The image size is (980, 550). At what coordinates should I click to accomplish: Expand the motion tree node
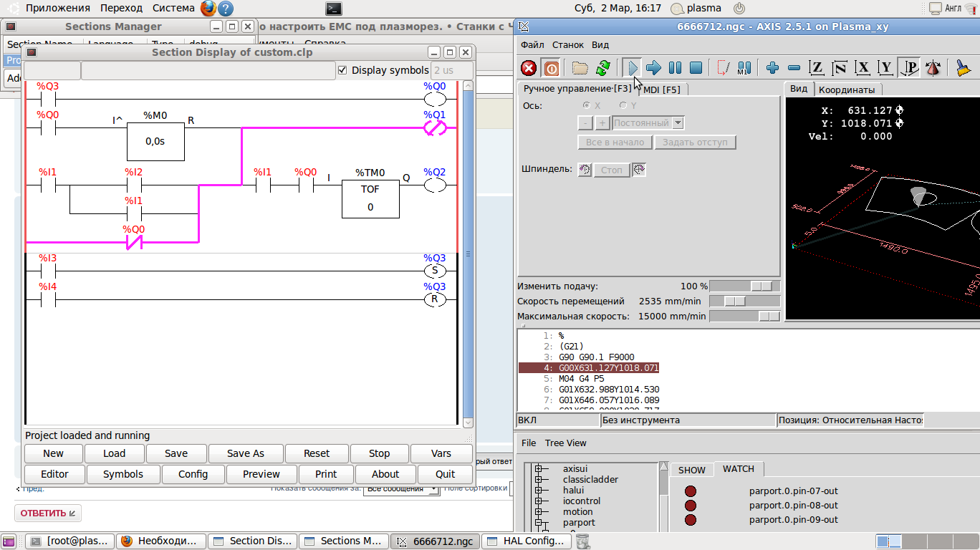coord(539,512)
